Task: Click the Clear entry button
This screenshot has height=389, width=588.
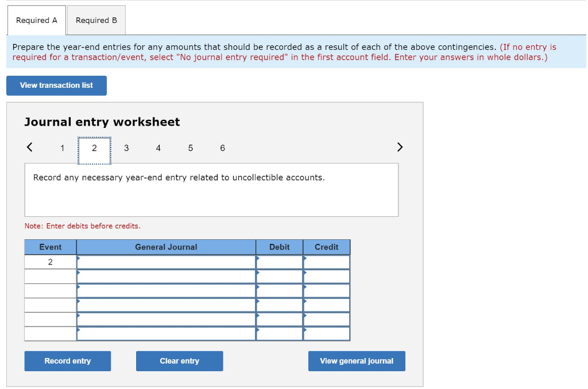Action: tap(179, 361)
